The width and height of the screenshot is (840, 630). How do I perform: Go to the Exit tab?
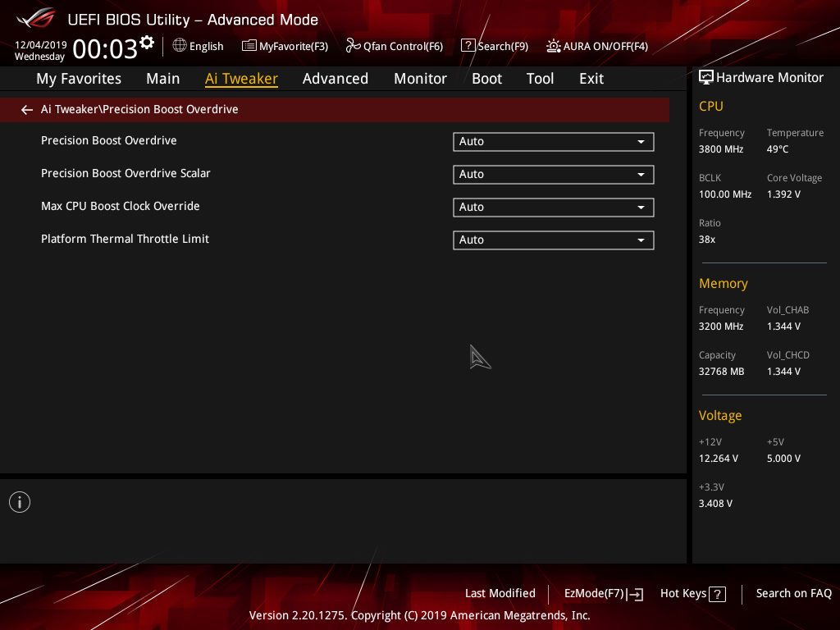591,79
